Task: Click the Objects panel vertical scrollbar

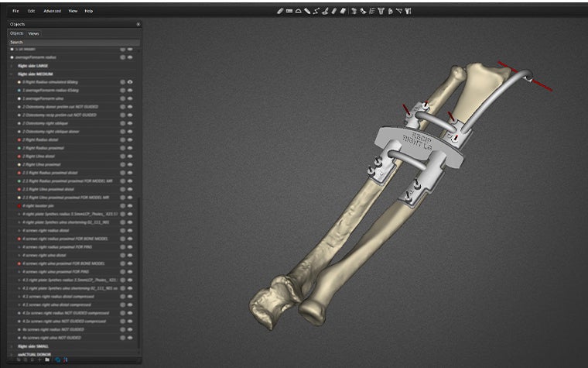Action: (140, 272)
